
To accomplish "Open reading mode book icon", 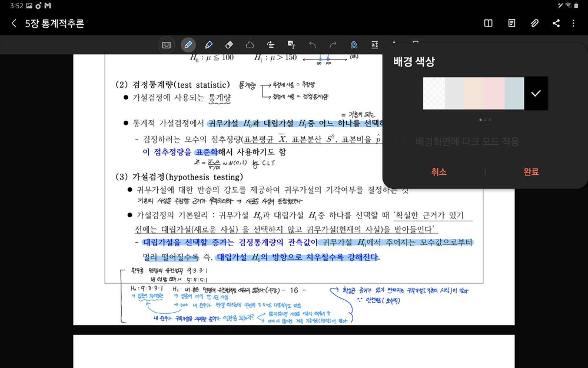I will click(x=489, y=24).
